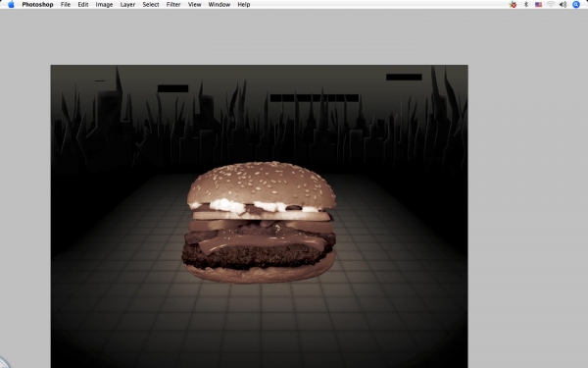Viewport: 588px width, 368px height.
Task: Open the Wi-Fi status menu
Action: point(551,5)
